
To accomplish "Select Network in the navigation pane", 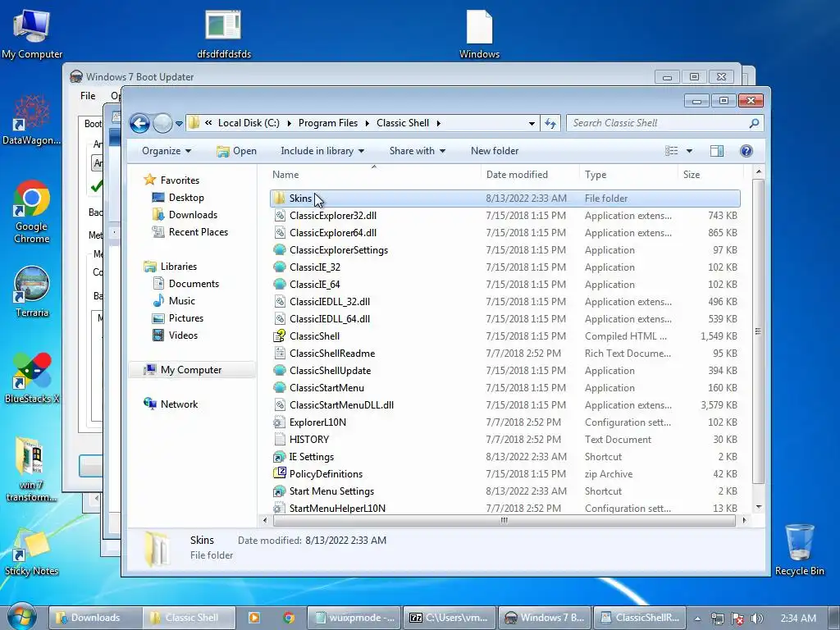I will [179, 404].
